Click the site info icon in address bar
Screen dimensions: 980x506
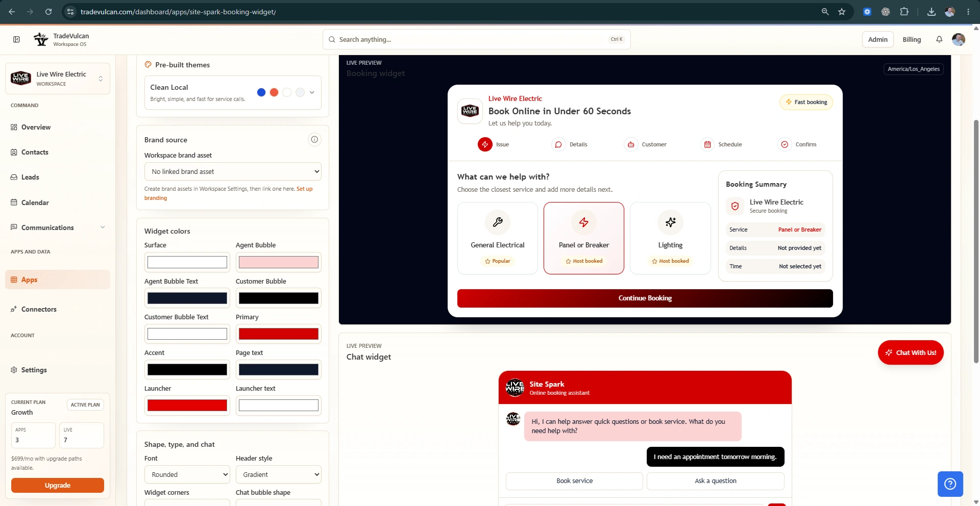(70, 12)
